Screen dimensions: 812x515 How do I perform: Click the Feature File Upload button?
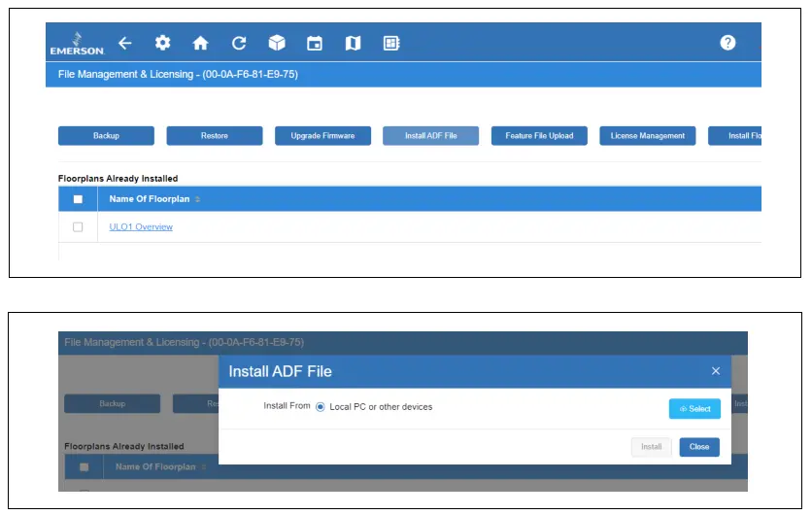[539, 136]
